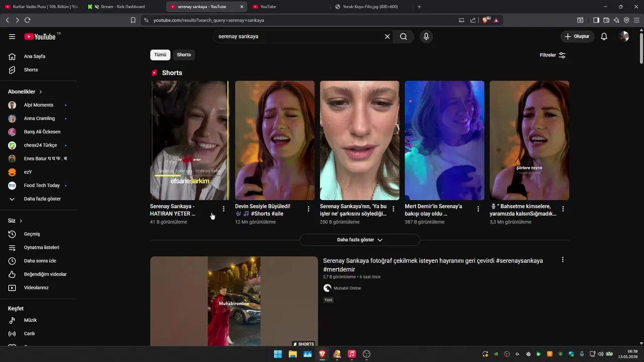Expand the Abonelikler section

coord(25,92)
